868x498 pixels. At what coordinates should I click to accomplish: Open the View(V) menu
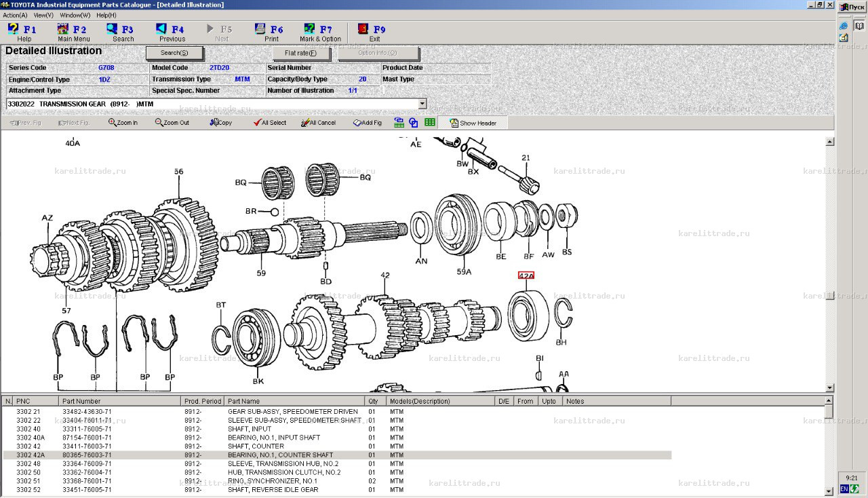(x=43, y=15)
